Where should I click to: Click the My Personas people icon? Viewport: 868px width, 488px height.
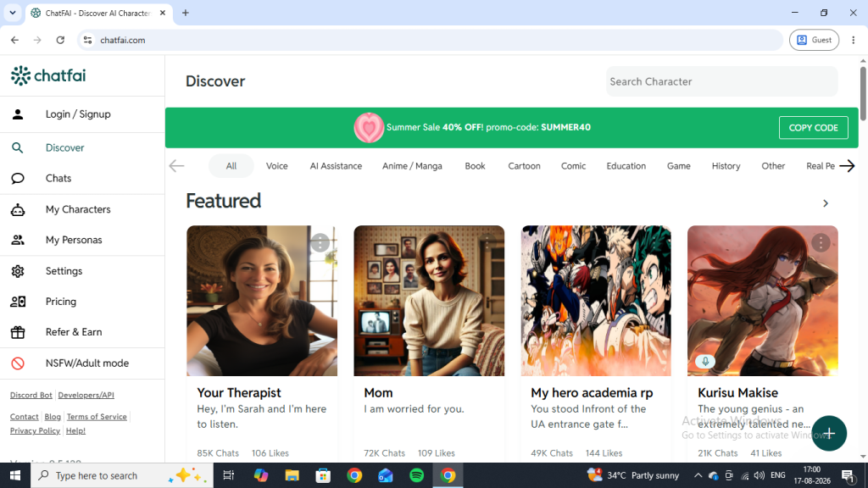coord(18,240)
